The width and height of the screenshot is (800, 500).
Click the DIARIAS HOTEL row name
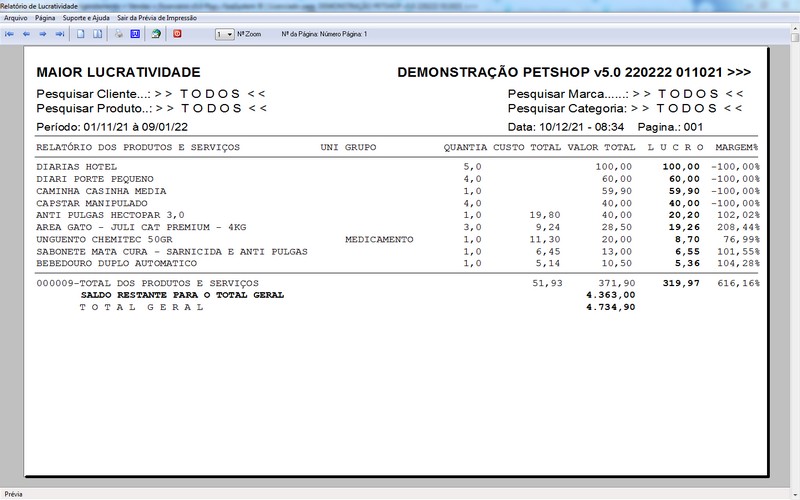[x=77, y=167]
